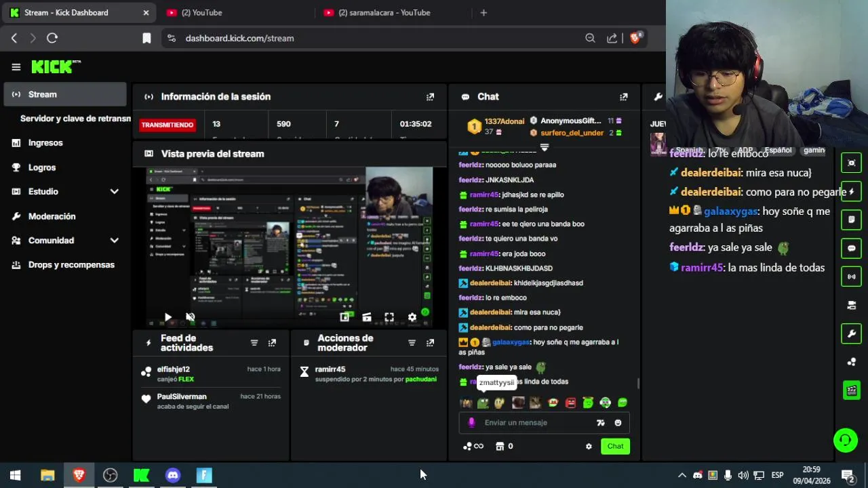Open the shop icon showing 0
Screen dimensions: 868x488
point(505,446)
